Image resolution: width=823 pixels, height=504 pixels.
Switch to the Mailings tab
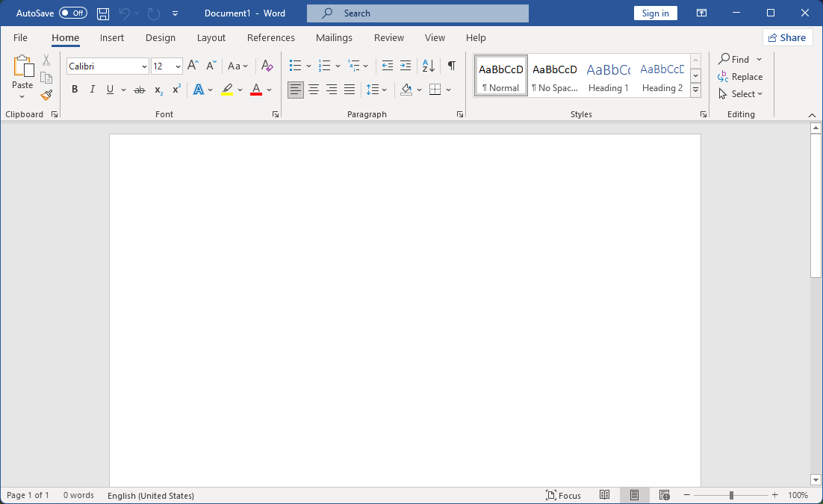[x=334, y=37]
